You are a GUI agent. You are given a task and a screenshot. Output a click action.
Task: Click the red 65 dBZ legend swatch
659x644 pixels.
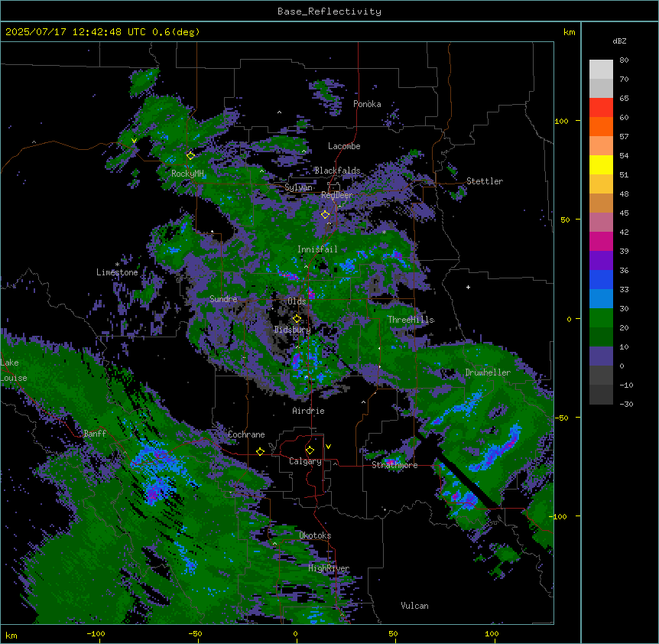click(601, 108)
